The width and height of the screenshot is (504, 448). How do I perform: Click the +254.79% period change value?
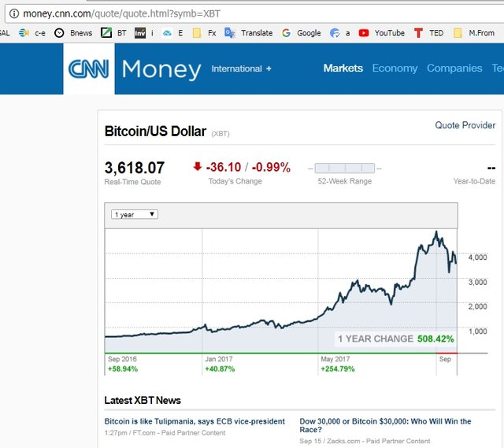click(x=338, y=369)
